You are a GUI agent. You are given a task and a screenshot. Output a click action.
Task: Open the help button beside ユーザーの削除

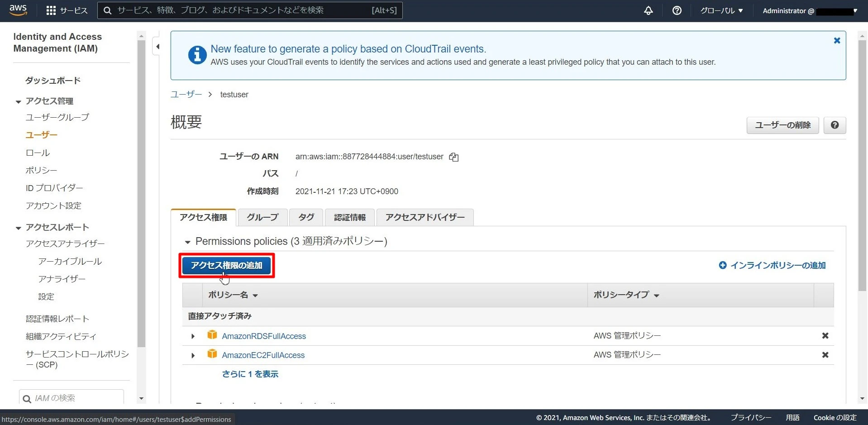point(835,125)
